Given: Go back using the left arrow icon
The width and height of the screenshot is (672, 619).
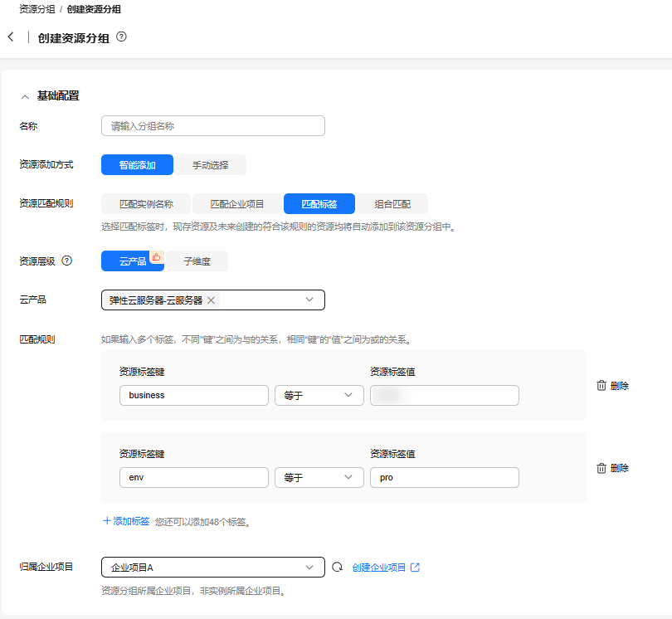Looking at the screenshot, I should tap(11, 37).
